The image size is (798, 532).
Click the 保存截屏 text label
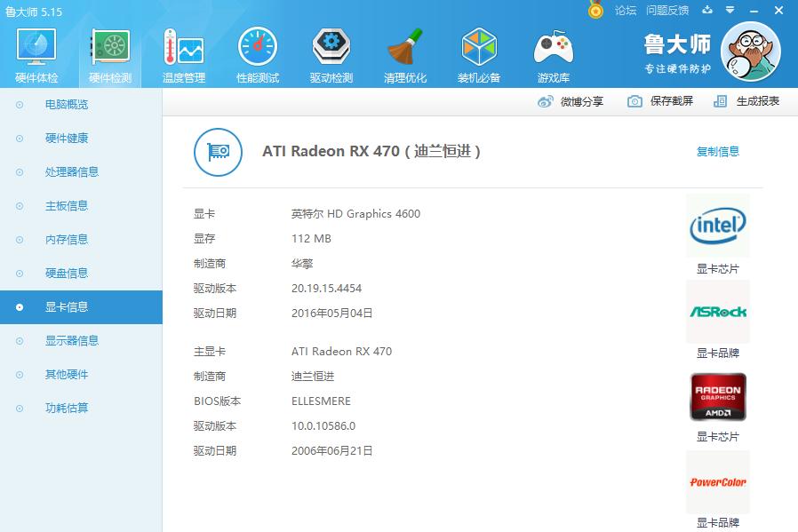point(671,102)
